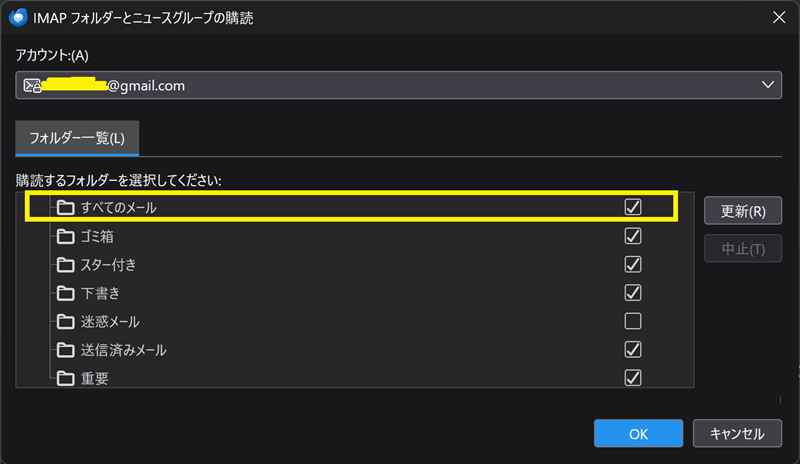
Task: Click the folder icon beside 送信済みメール
Action: (65, 350)
